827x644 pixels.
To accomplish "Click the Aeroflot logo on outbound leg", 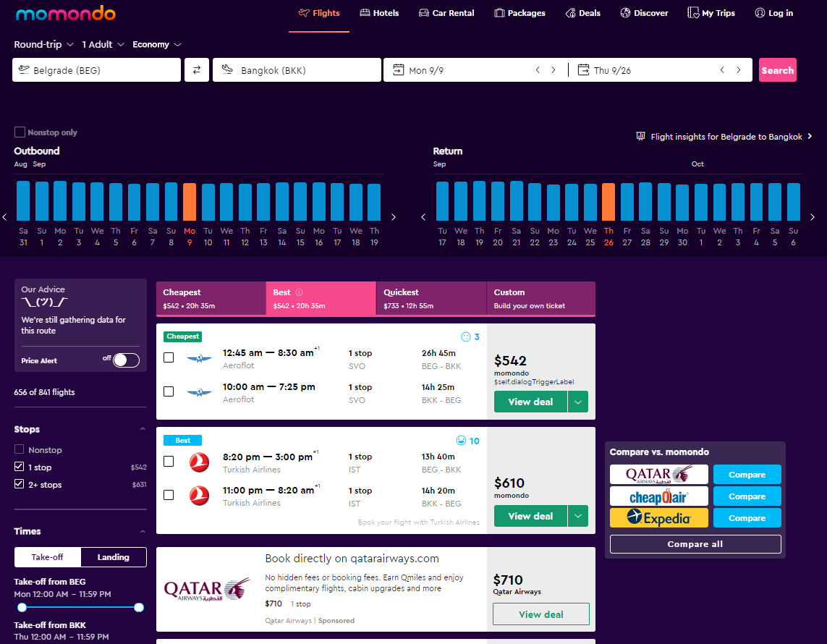I will pos(200,359).
